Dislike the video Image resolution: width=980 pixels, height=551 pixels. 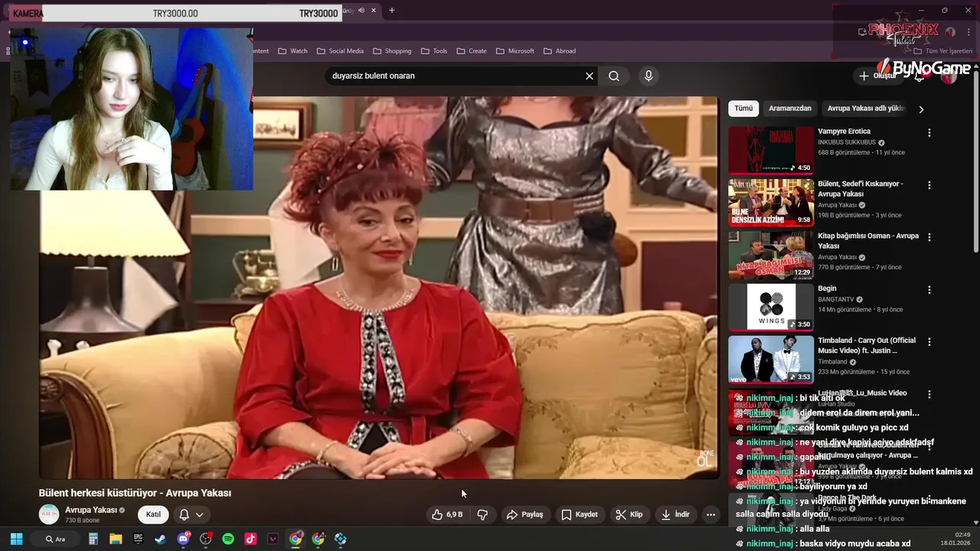(482, 514)
